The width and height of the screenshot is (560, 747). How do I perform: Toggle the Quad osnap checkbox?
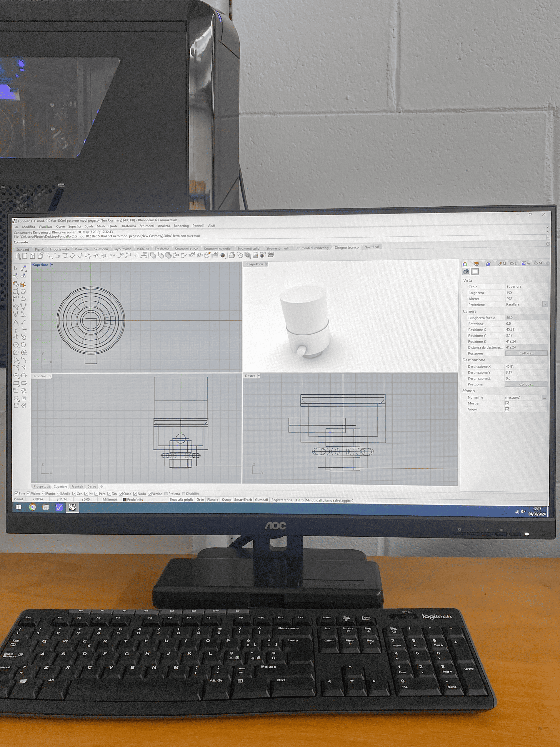pyautogui.click(x=121, y=494)
